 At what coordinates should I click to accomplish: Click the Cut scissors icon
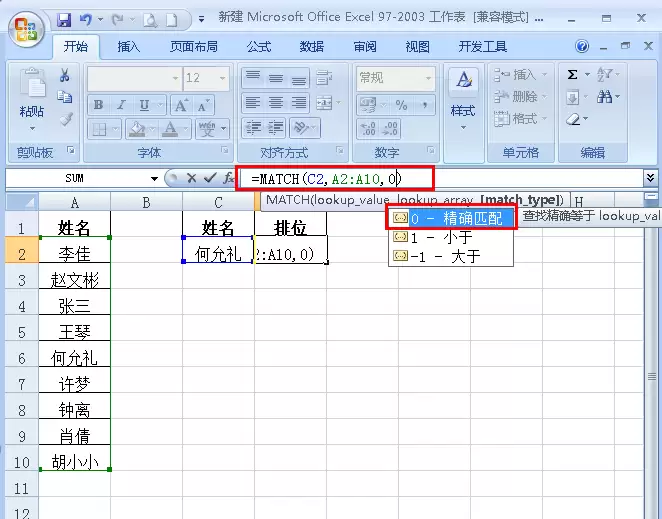pyautogui.click(x=64, y=75)
